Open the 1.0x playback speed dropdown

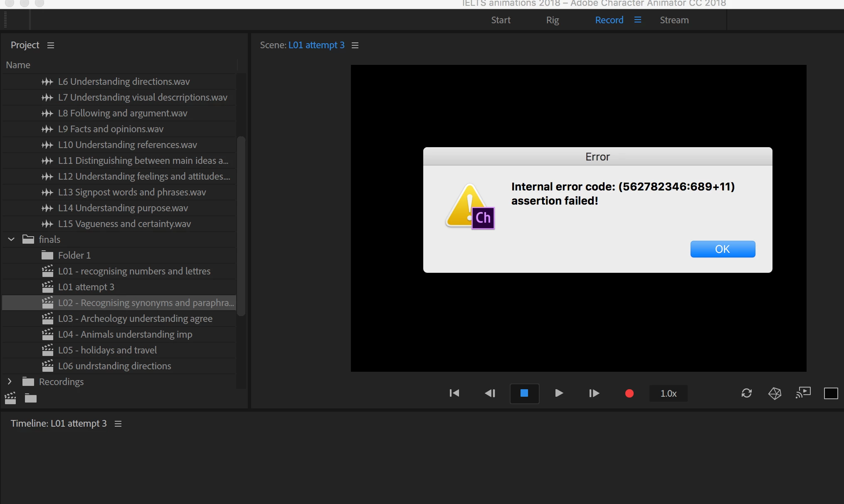tap(669, 393)
